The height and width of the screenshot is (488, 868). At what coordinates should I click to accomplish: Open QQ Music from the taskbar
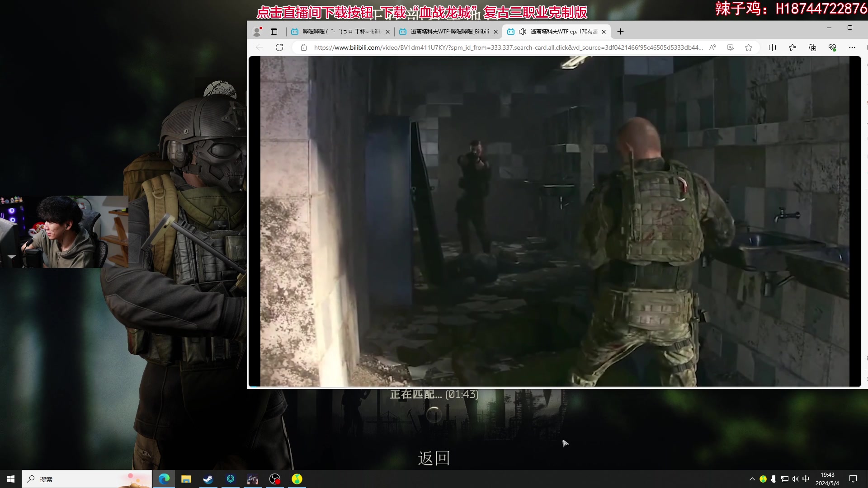tap(297, 479)
